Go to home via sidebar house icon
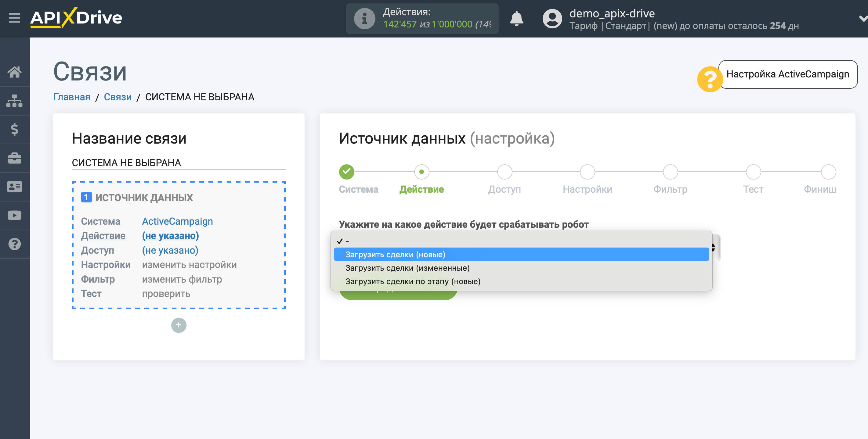 (14, 72)
